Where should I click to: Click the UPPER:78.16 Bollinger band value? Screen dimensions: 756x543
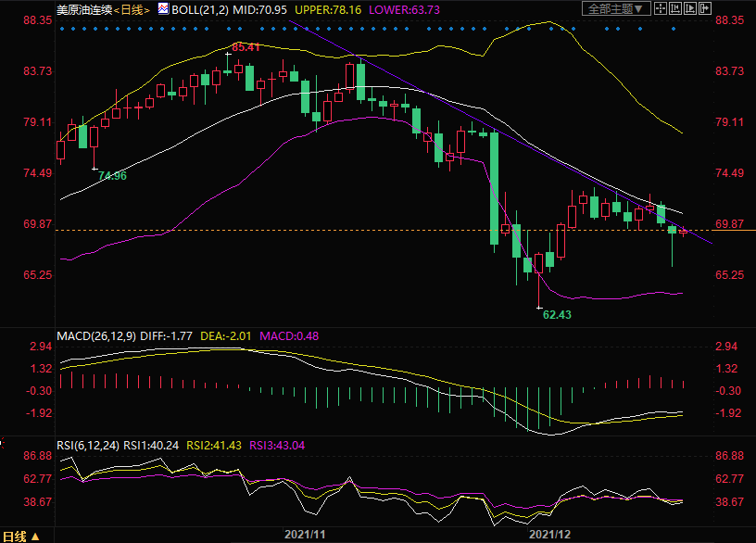pos(327,8)
